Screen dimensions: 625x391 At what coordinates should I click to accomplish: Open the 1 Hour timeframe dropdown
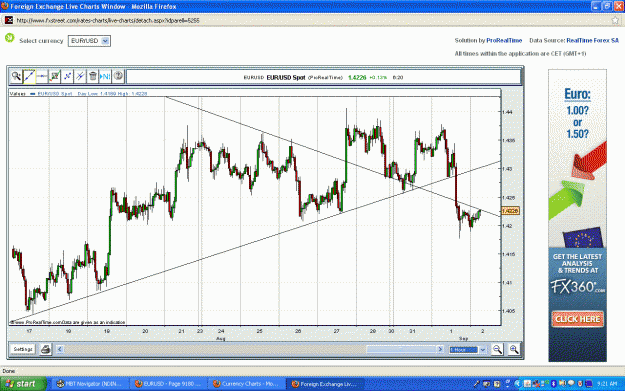tap(468, 350)
